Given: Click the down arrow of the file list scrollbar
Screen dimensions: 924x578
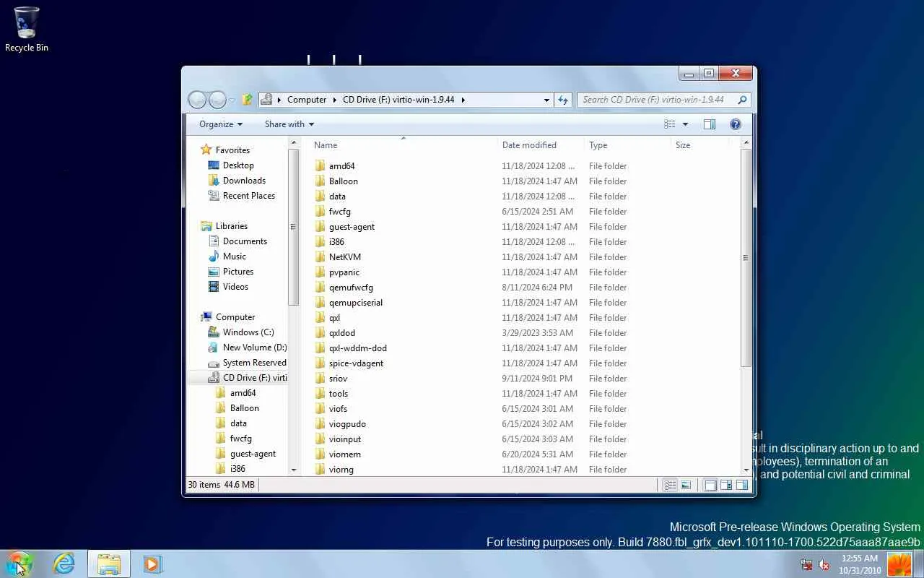Looking at the screenshot, I should point(746,470).
